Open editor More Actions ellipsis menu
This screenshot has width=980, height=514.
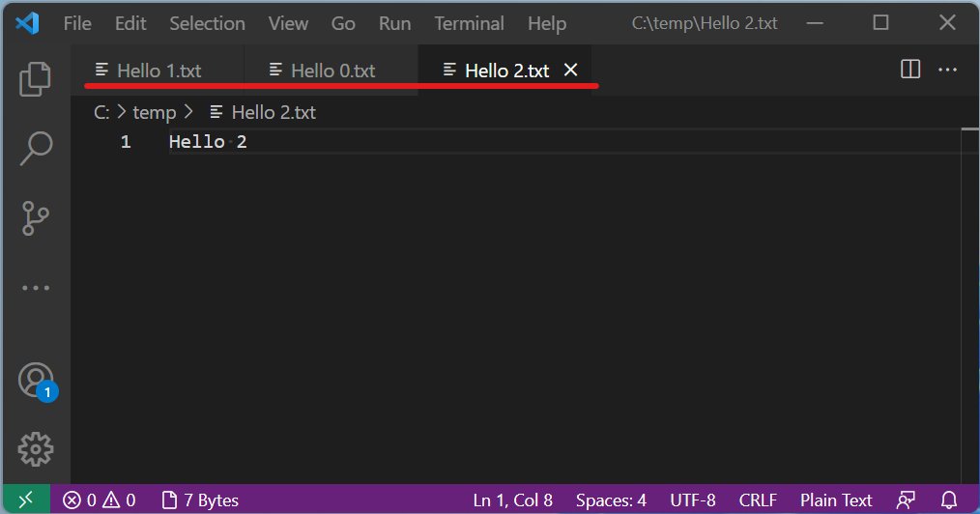coord(947,70)
